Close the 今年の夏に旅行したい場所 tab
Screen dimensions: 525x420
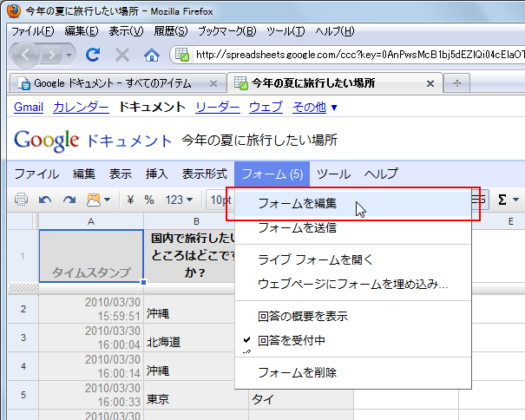(430, 83)
